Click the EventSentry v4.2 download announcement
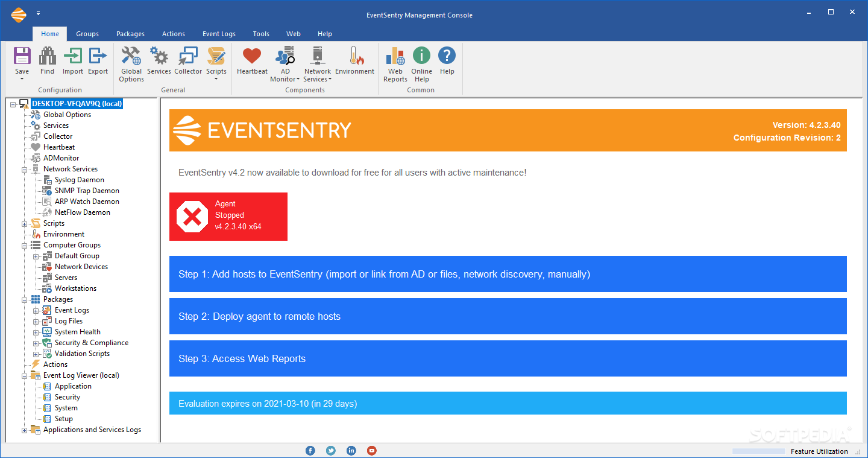Viewport: 868px width, 458px height. [353, 173]
